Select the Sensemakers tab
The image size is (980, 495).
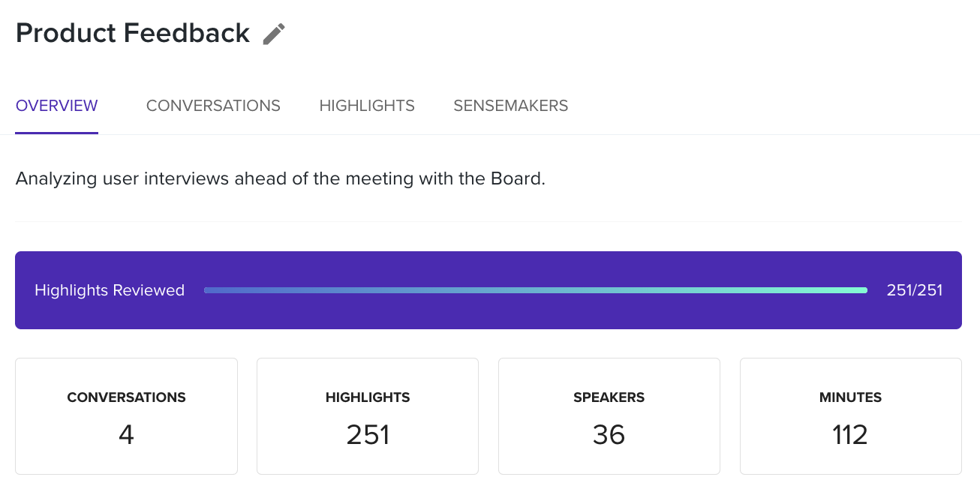[511, 106]
